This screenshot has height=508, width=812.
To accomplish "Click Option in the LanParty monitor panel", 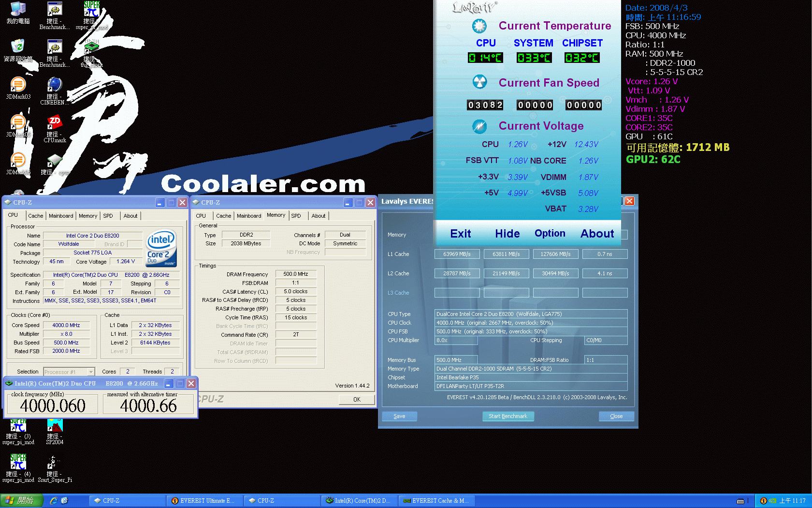I will pyautogui.click(x=550, y=233).
